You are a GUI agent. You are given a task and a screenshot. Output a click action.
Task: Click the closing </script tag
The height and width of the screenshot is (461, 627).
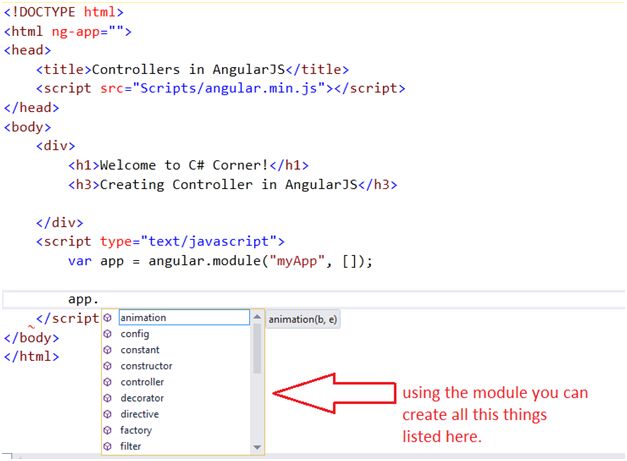click(68, 318)
